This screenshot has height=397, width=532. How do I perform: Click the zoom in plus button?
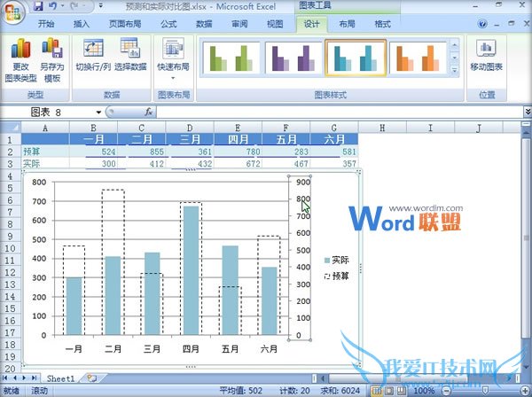coord(526,391)
